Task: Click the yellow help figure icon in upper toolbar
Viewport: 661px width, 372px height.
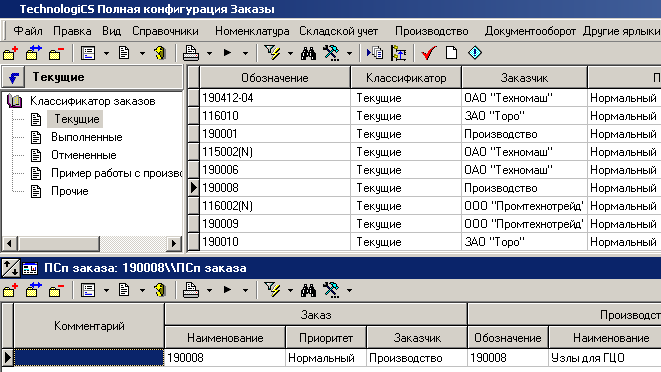Action: click(160, 53)
